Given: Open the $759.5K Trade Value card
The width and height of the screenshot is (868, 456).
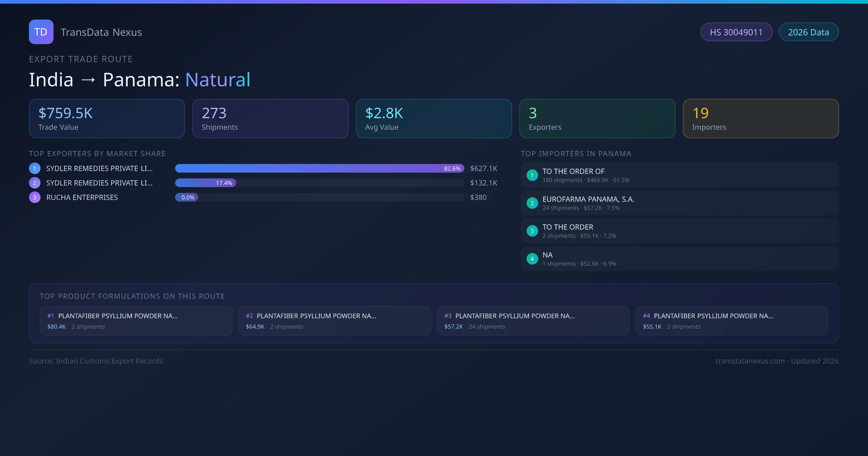Looking at the screenshot, I should pyautogui.click(x=107, y=119).
